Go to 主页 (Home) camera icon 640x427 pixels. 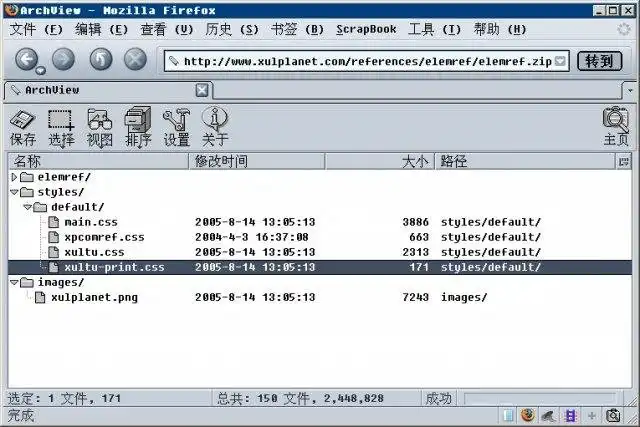coord(616,127)
